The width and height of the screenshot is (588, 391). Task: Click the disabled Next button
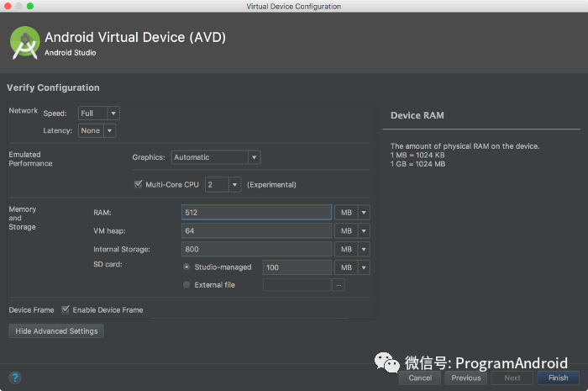(x=512, y=378)
